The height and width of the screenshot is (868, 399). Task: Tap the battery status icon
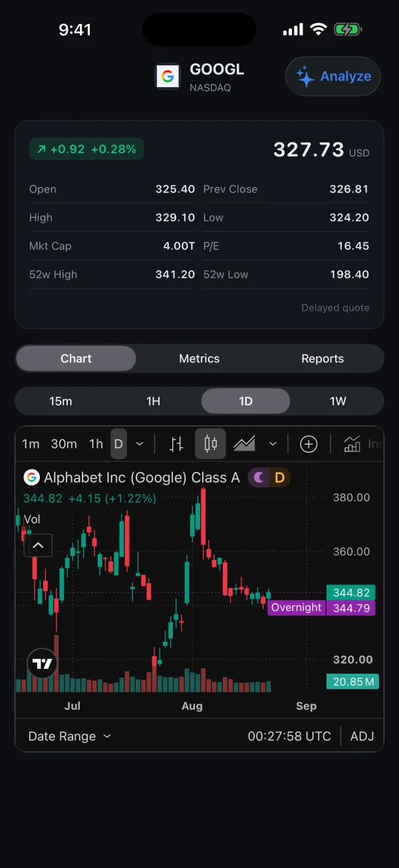pyautogui.click(x=348, y=29)
